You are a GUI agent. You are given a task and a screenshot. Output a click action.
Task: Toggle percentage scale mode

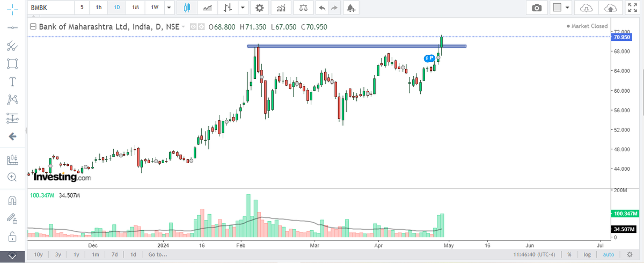coord(569,254)
